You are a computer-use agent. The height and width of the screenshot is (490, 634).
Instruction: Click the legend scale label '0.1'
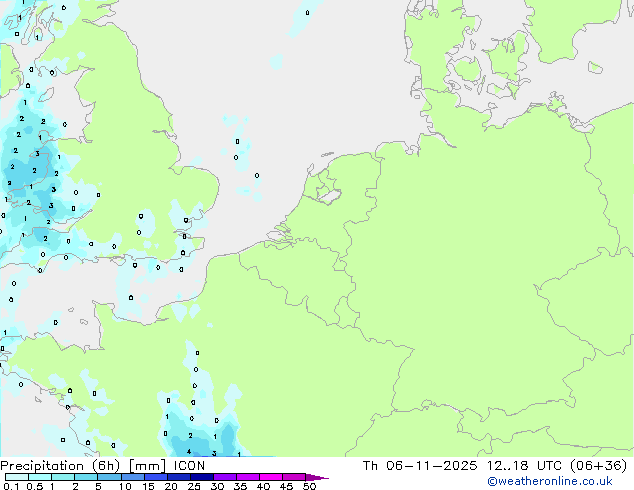(x=11, y=486)
